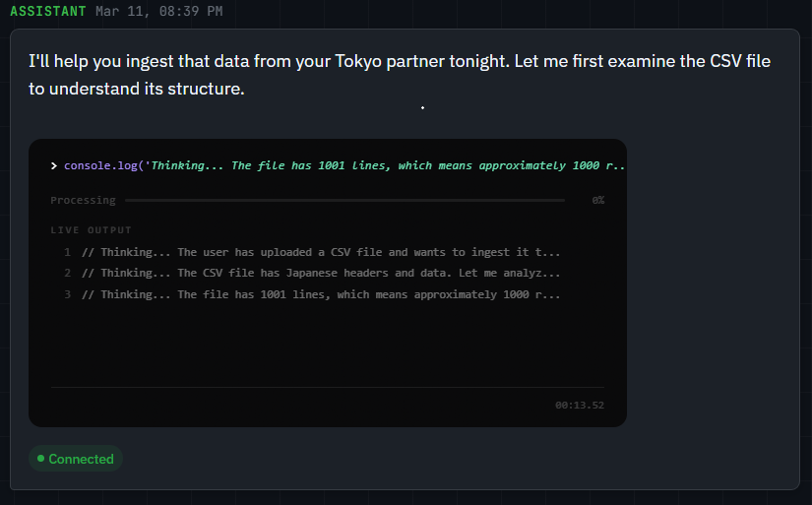
Task: Select output line 1 about uploaded CSV
Action: [321, 252]
